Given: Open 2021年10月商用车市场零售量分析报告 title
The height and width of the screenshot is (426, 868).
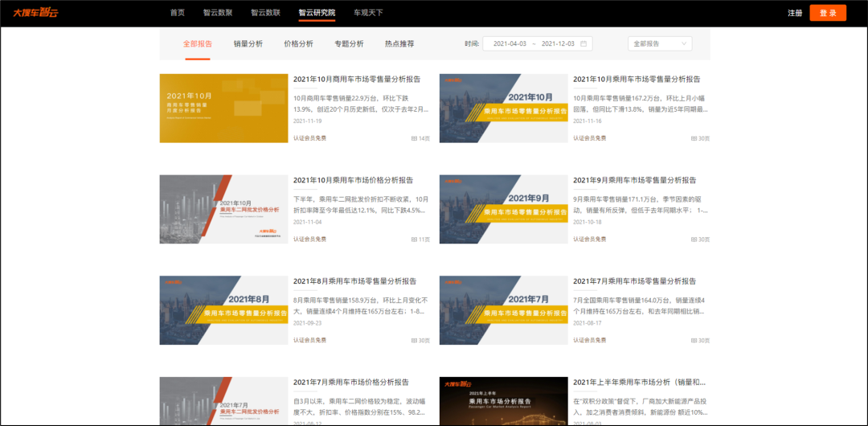Looking at the screenshot, I should 357,80.
